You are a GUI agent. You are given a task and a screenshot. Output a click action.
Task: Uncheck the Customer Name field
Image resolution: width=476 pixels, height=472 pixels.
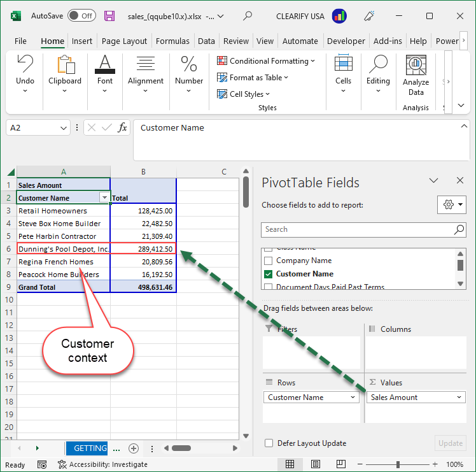pyautogui.click(x=268, y=274)
